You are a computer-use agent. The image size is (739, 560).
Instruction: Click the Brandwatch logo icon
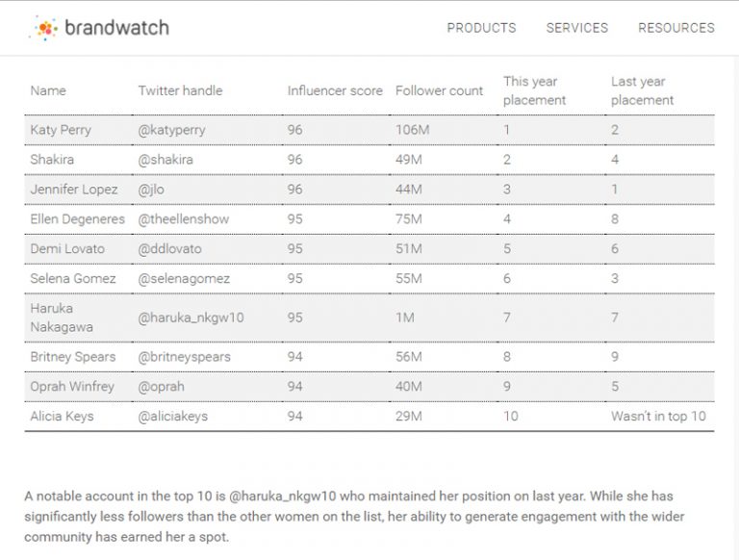(44, 28)
